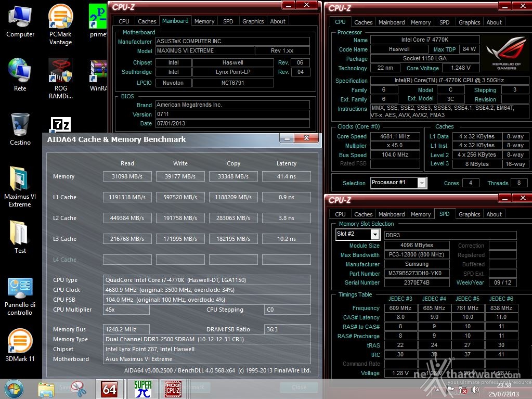Select the prime95 desktop shortcut

point(98,20)
